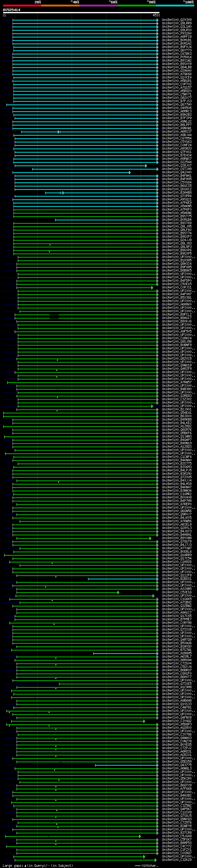Select the query name AV525414
Screen dimensions: 197x868
point(11,10)
